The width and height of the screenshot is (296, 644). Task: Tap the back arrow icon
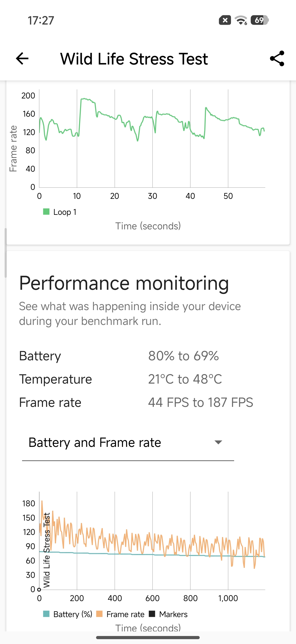coord(22,59)
